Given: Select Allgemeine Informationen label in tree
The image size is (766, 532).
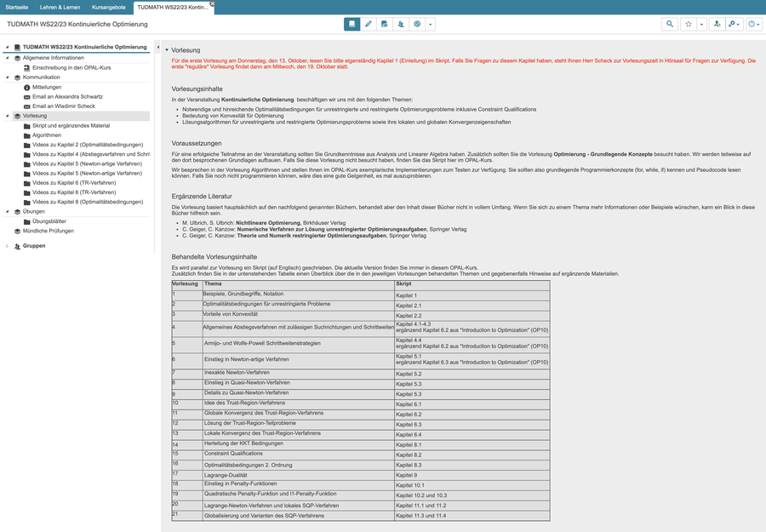Looking at the screenshot, I should (x=54, y=58).
